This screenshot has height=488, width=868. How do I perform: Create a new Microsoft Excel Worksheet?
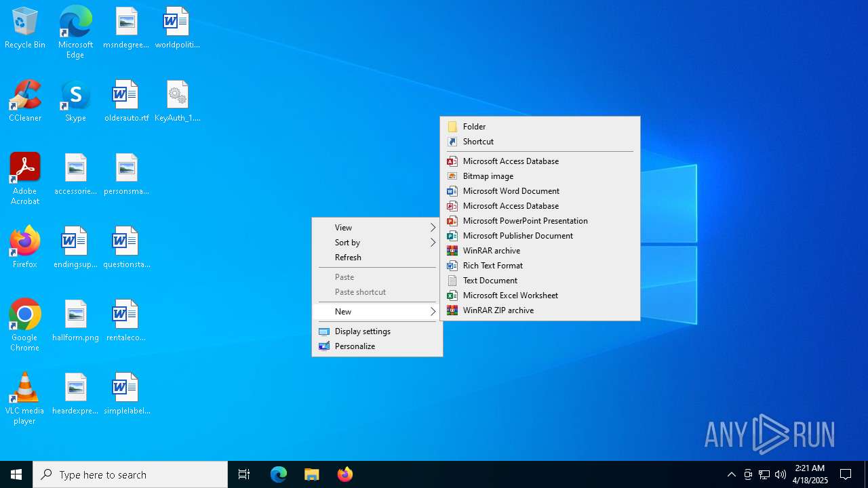point(540,296)
